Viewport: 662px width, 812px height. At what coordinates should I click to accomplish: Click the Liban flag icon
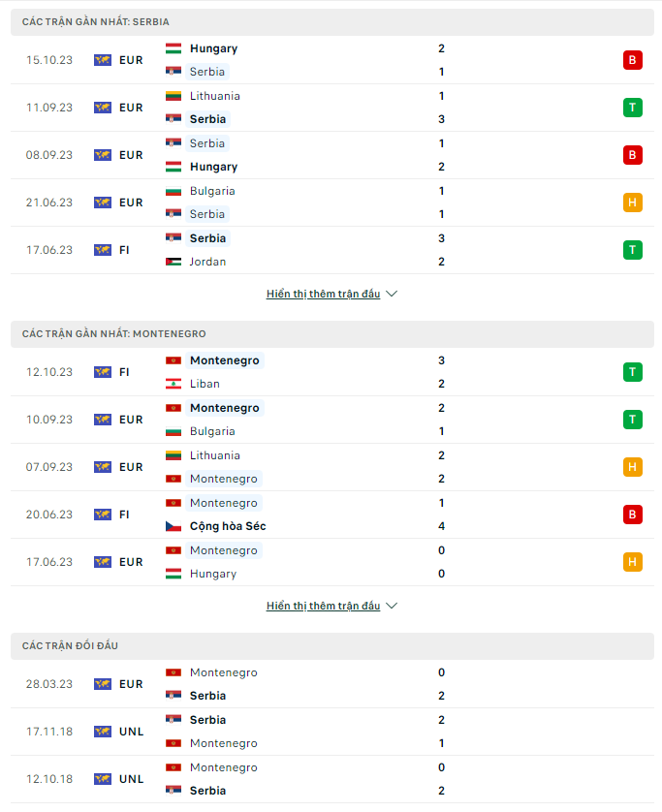pos(173,384)
